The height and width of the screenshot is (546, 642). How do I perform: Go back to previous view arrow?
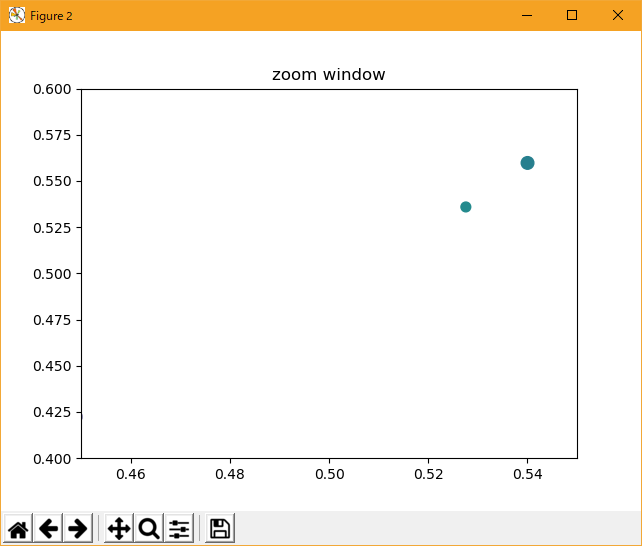pos(48,529)
